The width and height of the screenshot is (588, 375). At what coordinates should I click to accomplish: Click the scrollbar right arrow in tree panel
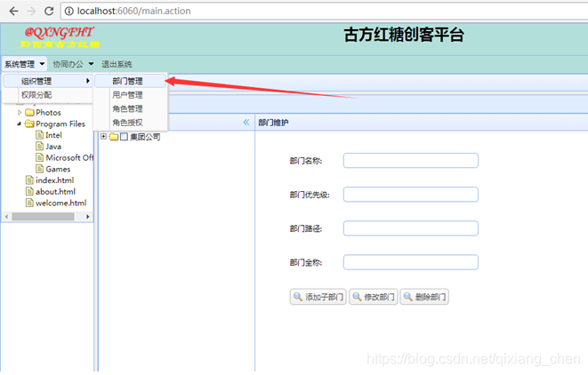pos(88,217)
